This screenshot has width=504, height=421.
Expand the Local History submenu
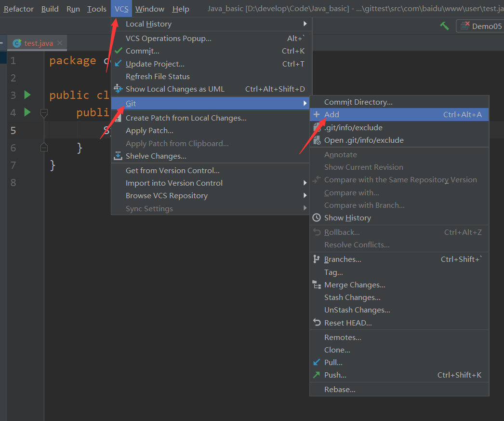pos(212,24)
